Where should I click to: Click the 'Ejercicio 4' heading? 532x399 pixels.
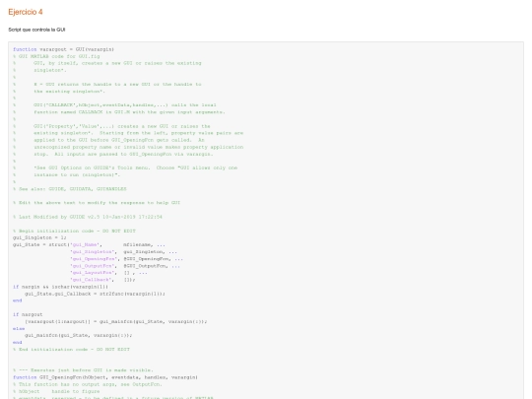point(26,12)
